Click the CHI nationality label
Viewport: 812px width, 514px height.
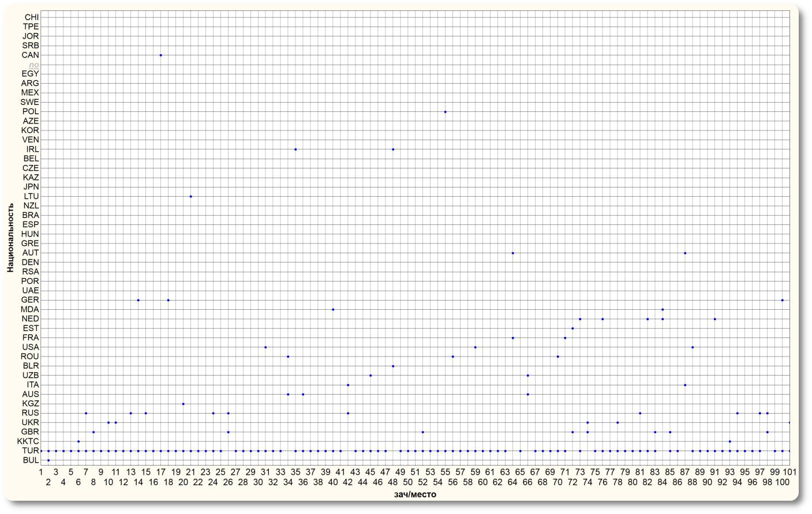click(32, 17)
